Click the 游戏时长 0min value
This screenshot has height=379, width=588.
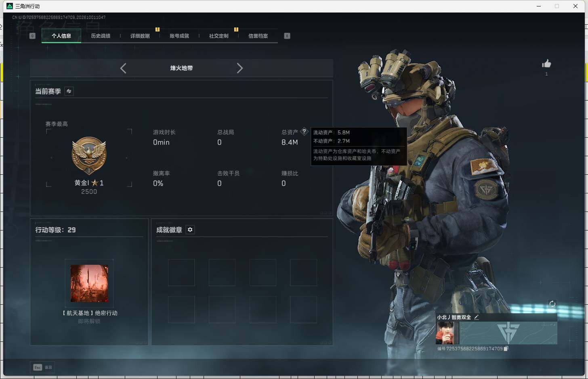[161, 142]
